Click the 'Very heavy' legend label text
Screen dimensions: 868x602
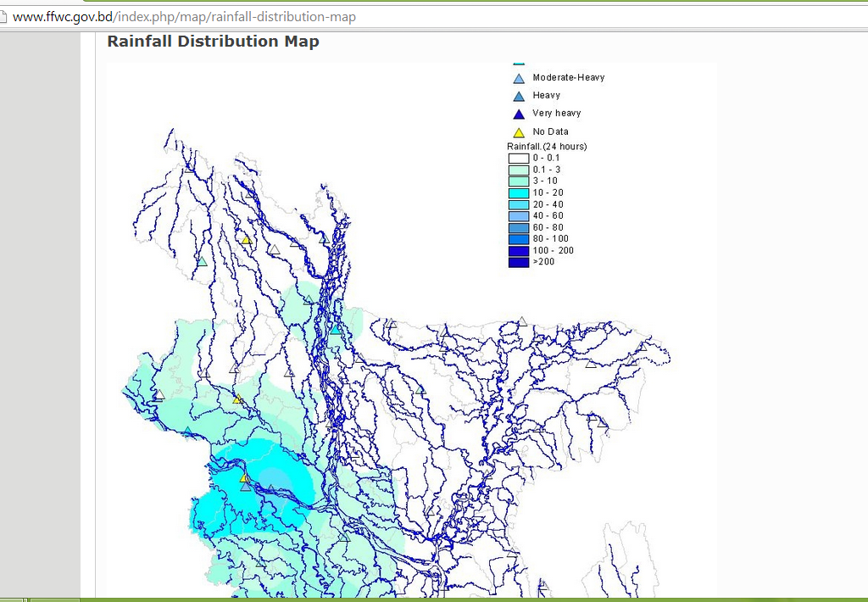pyautogui.click(x=556, y=113)
